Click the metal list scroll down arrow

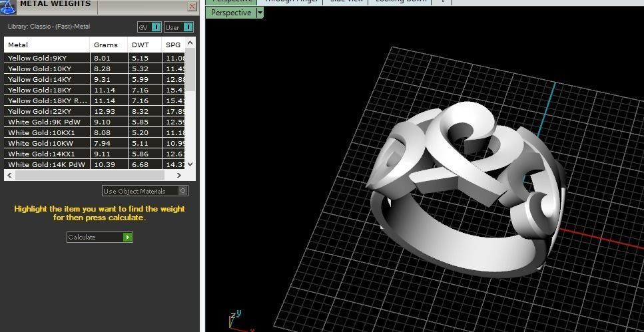(x=190, y=164)
